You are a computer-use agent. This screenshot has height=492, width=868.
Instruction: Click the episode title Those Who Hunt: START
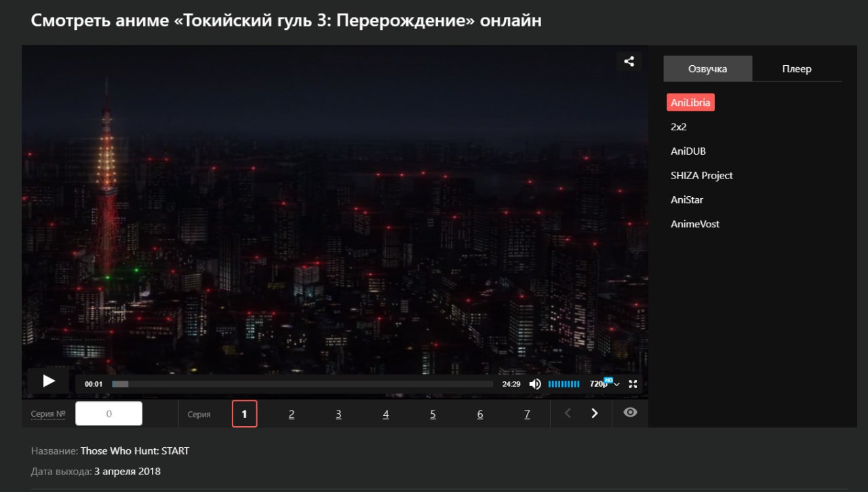(x=135, y=451)
